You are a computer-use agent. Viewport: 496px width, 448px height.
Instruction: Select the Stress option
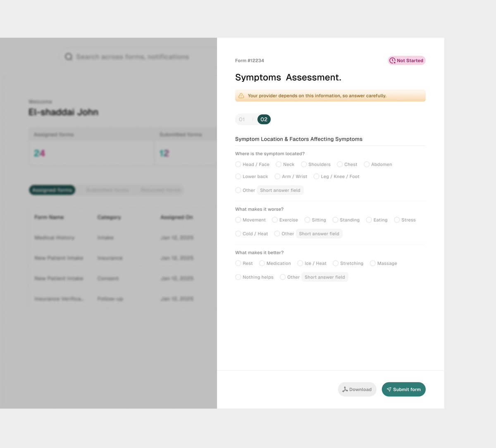[x=397, y=220]
